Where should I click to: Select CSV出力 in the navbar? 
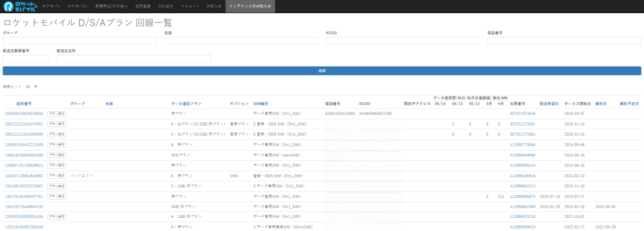(x=165, y=6)
